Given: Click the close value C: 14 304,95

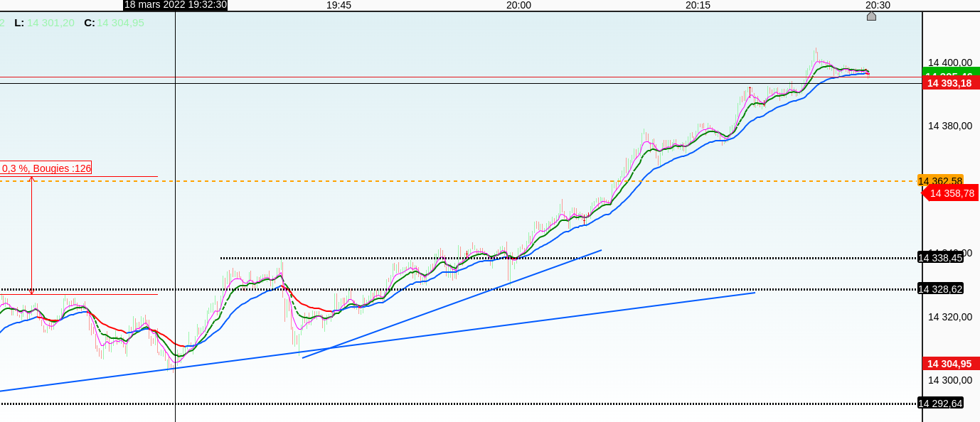Looking at the screenshot, I should pos(114,23).
